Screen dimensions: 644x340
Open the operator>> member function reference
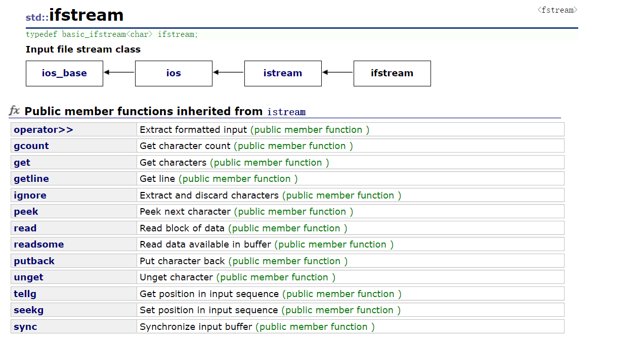(43, 129)
